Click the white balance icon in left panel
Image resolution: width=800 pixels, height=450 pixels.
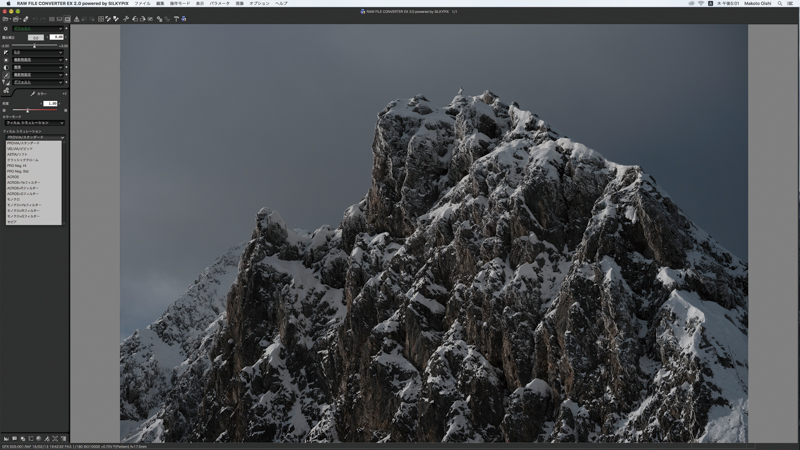6,60
